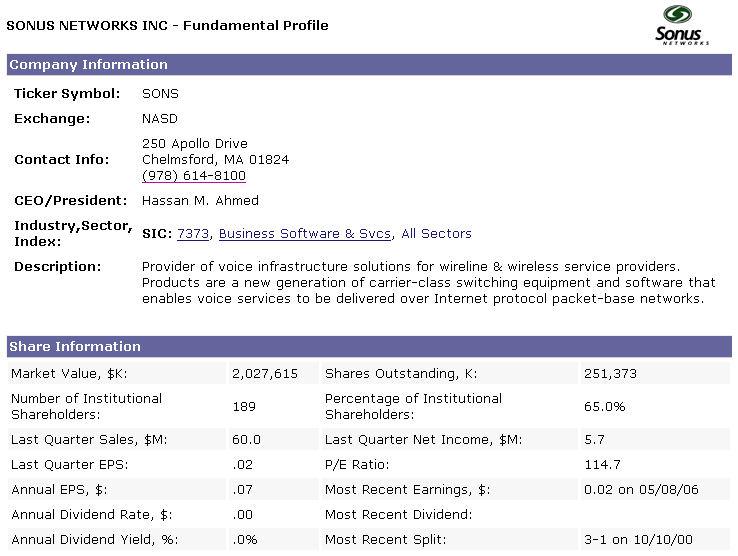Click the Shares Outstanding value 251,373
The height and width of the screenshot is (556, 738).
click(x=610, y=374)
